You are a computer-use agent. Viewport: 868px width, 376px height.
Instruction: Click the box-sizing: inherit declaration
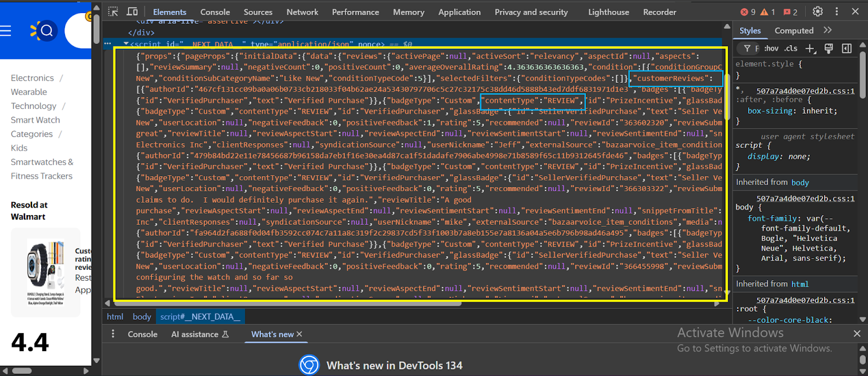click(x=792, y=111)
